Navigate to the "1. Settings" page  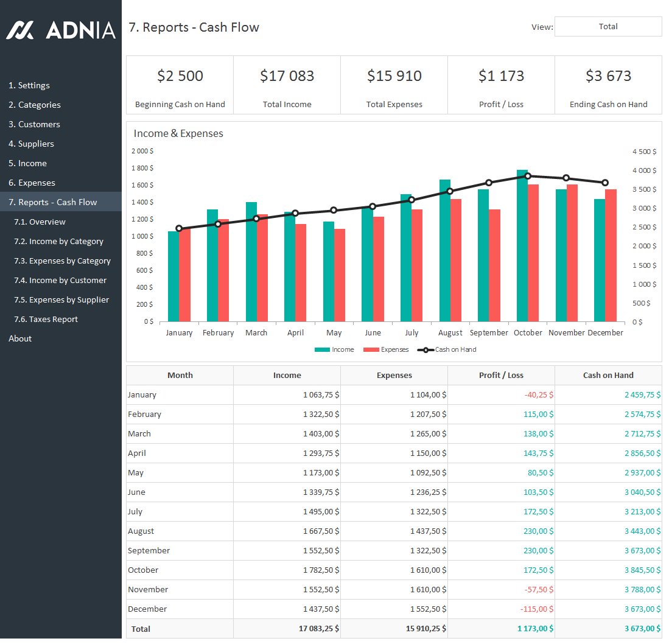29,85
